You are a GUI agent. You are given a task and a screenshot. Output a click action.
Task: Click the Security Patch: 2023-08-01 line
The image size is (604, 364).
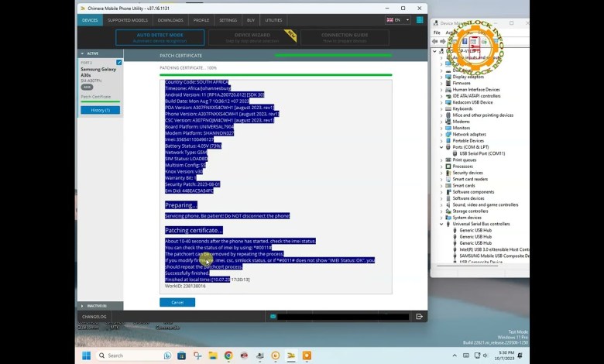pyautogui.click(x=193, y=184)
